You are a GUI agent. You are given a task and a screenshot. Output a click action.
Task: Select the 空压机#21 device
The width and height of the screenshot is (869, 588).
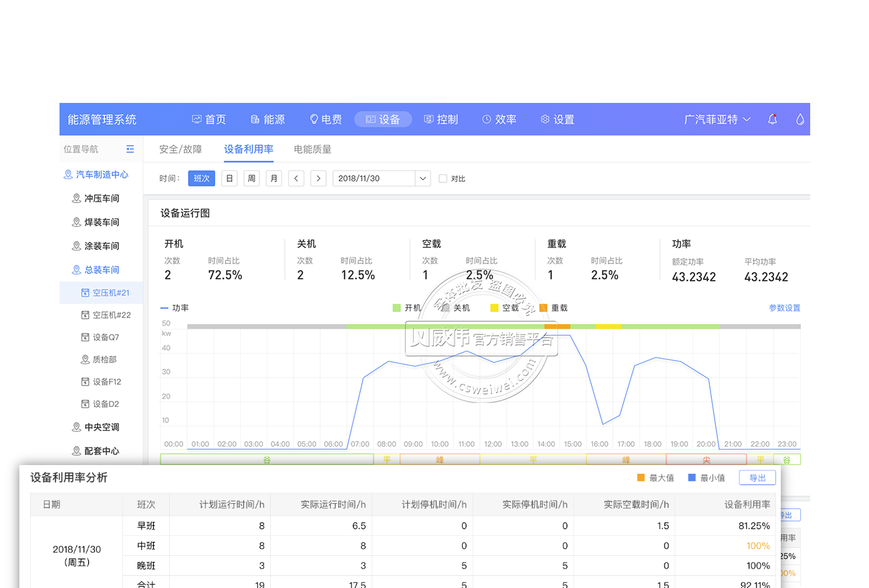pos(101,293)
